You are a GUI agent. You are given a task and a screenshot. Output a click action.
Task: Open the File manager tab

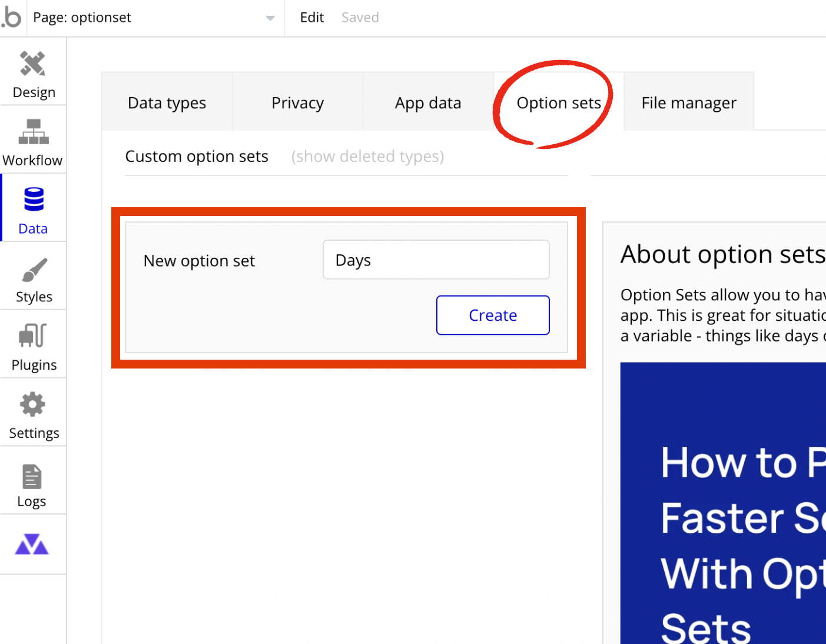click(x=688, y=103)
